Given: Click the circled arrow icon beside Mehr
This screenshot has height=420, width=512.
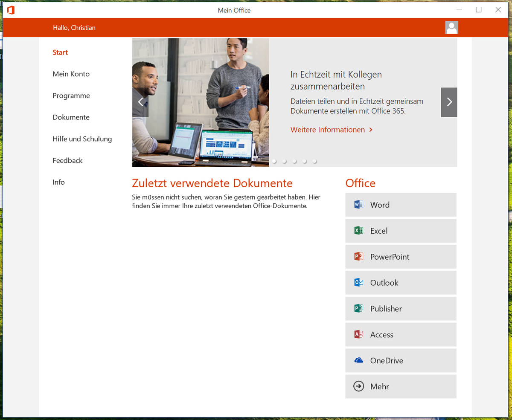Looking at the screenshot, I should point(359,386).
